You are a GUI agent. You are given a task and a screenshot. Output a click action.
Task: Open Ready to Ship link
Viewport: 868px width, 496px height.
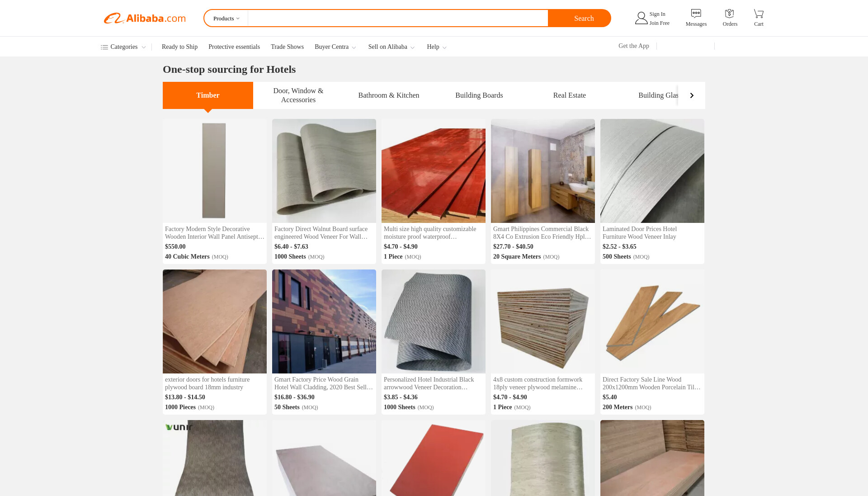click(179, 47)
